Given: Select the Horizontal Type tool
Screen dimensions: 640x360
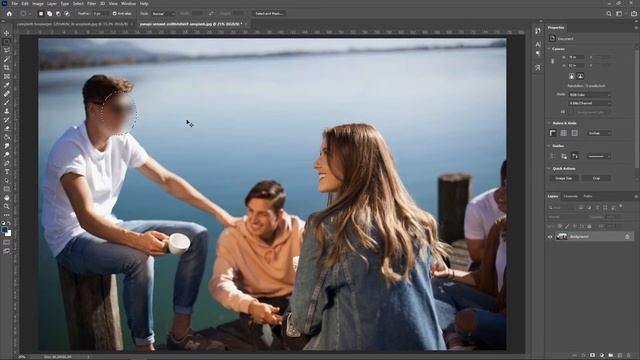Looking at the screenshot, I should [7, 172].
